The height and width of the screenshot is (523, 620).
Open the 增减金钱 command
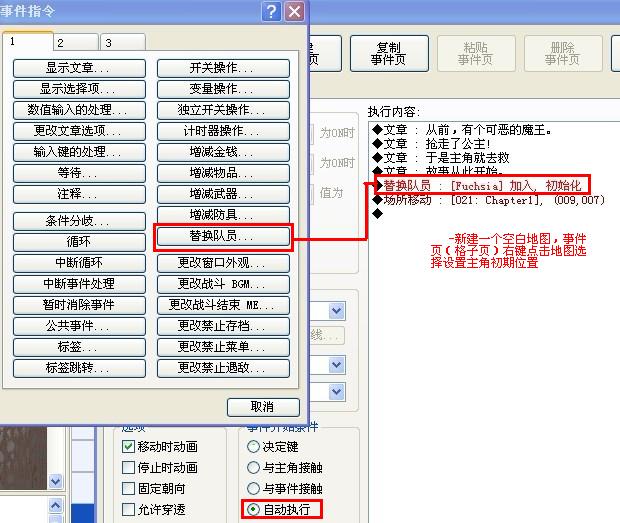[223, 152]
